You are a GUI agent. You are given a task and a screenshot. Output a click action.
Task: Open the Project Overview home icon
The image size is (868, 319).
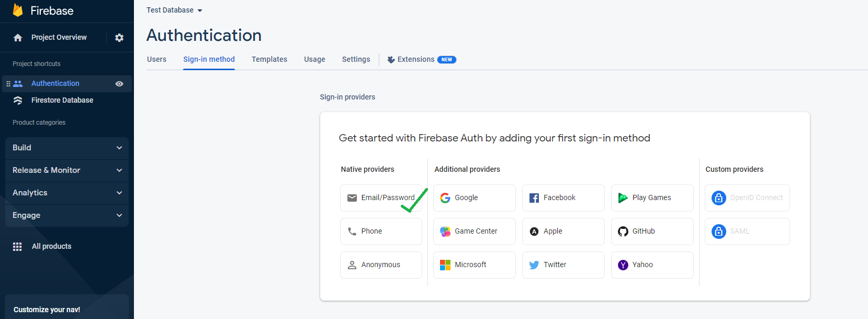tap(18, 38)
